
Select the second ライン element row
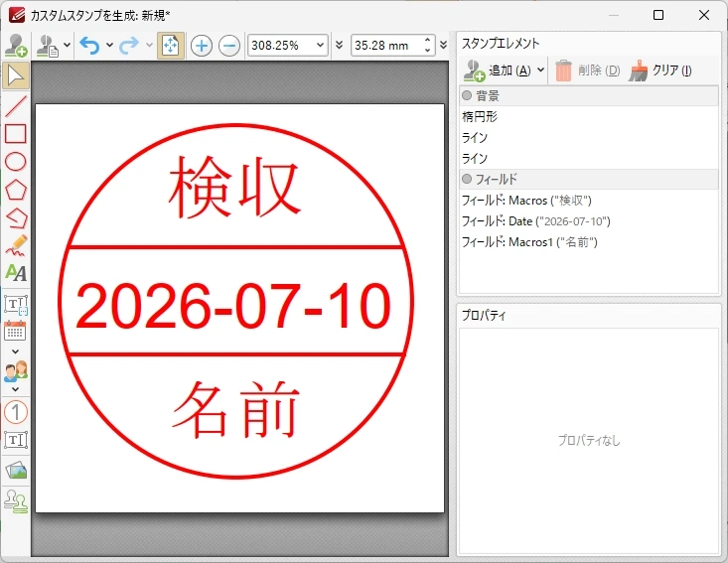point(589,158)
